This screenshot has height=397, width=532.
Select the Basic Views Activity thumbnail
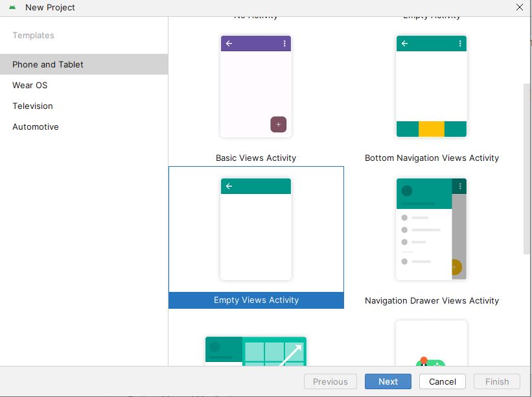tap(256, 86)
